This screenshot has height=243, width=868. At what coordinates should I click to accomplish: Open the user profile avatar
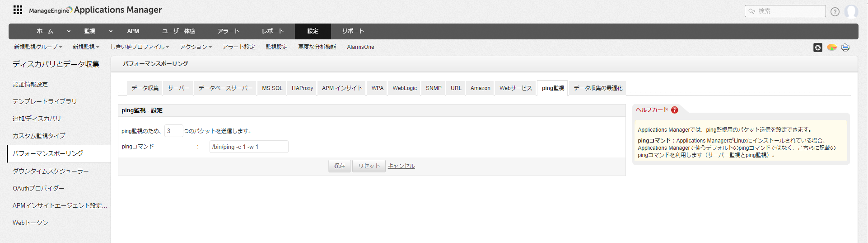[x=851, y=11]
